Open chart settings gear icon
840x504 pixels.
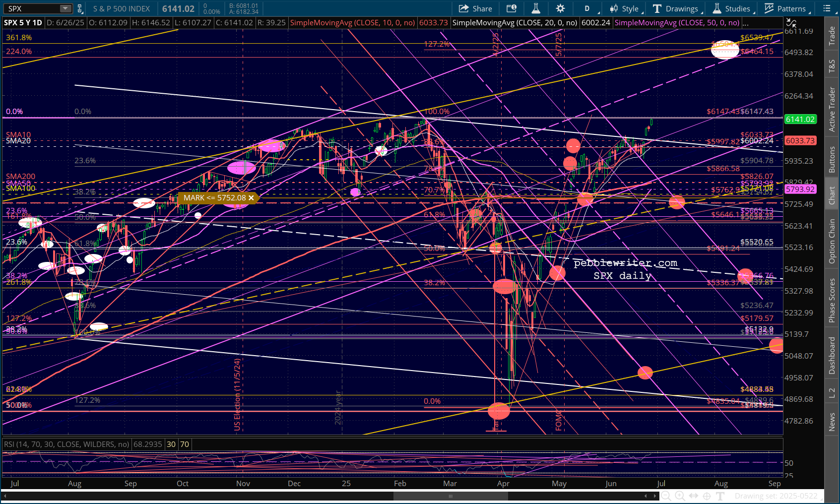[560, 8]
